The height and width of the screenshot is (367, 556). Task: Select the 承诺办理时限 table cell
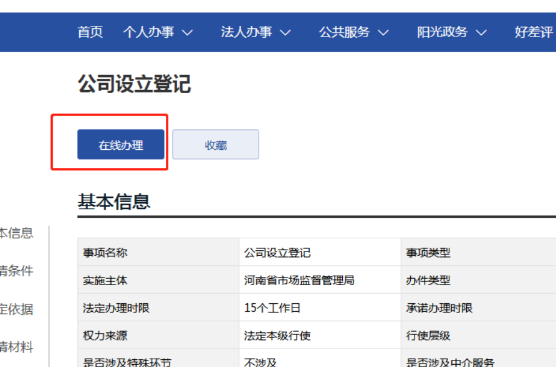click(479, 307)
